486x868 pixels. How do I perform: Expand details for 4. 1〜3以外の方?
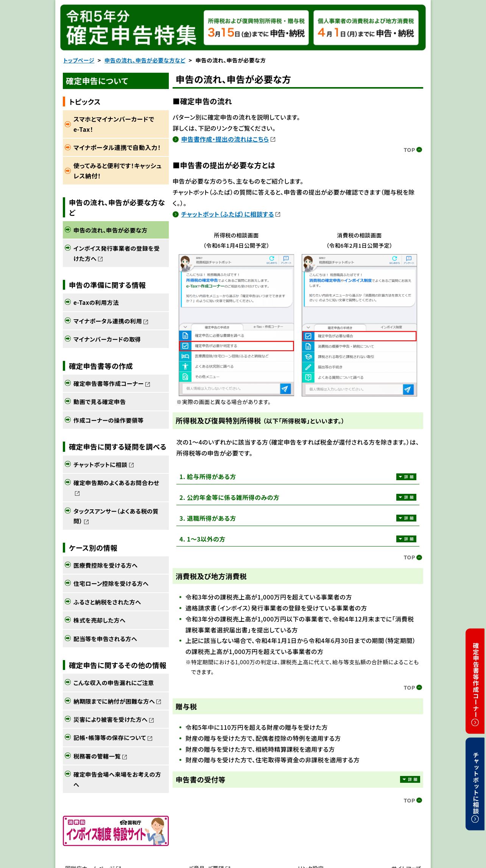(406, 539)
